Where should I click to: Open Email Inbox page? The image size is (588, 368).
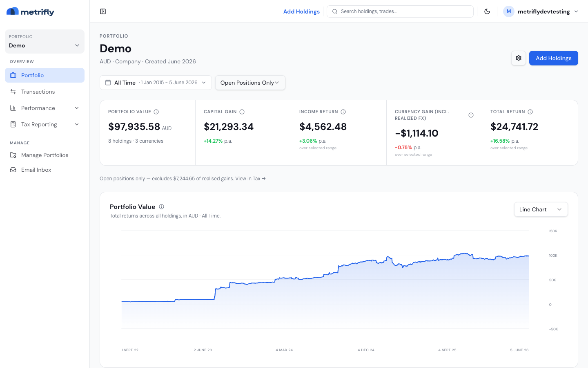[x=45, y=170]
